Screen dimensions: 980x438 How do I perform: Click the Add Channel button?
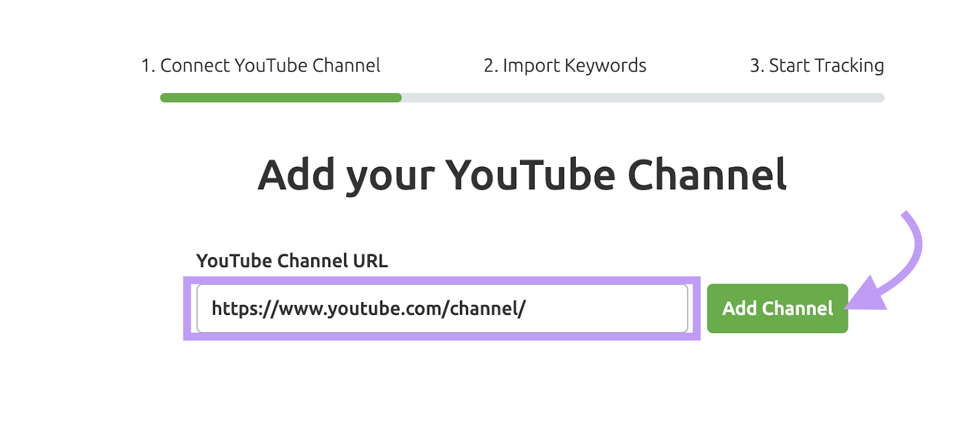click(x=777, y=309)
